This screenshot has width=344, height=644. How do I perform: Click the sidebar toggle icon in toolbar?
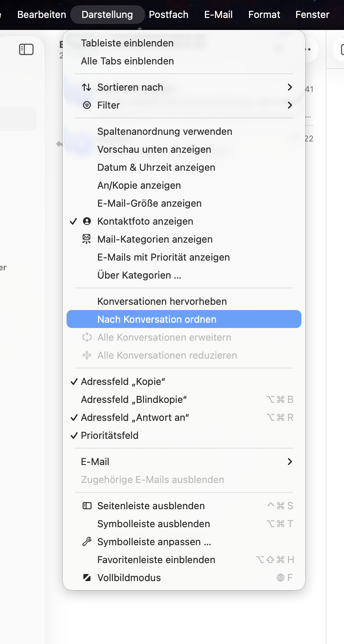tap(26, 49)
